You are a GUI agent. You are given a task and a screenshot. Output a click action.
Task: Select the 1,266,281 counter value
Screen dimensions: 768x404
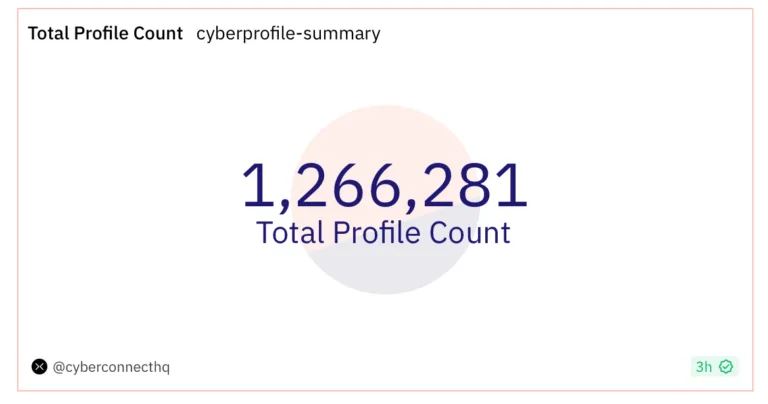pyautogui.click(x=384, y=186)
